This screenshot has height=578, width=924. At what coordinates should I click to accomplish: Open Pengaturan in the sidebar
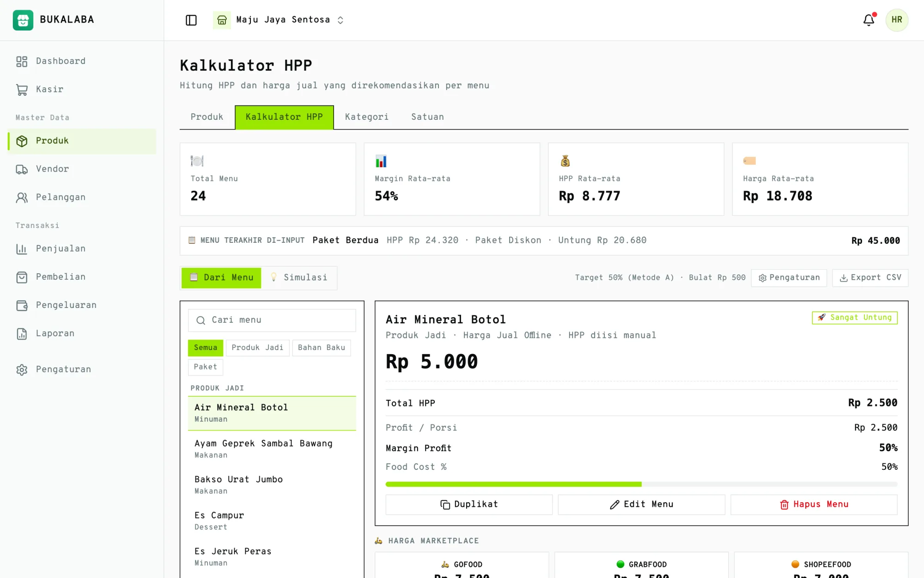pyautogui.click(x=82, y=369)
